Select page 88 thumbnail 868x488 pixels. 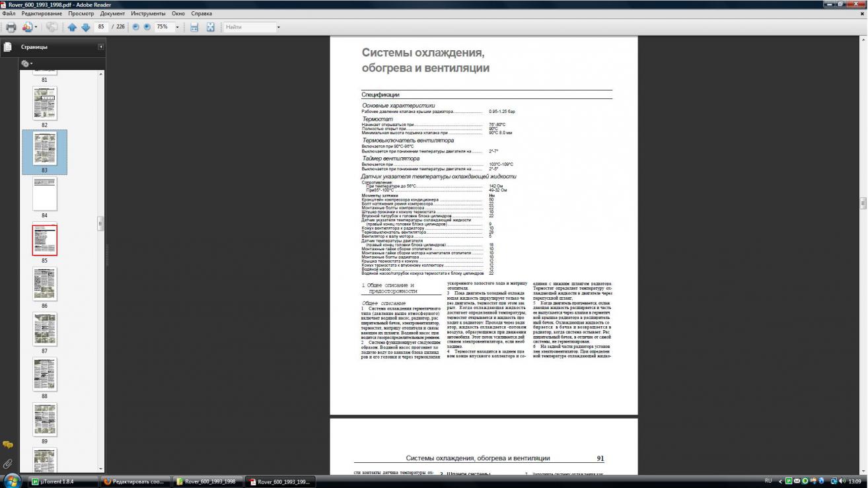coord(44,375)
